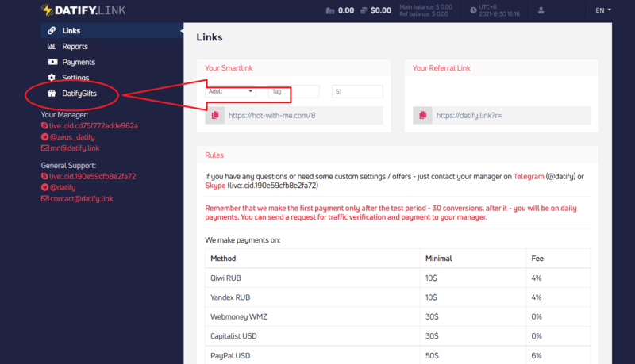
Task: Click the Ref balance text
Action: coord(424,14)
